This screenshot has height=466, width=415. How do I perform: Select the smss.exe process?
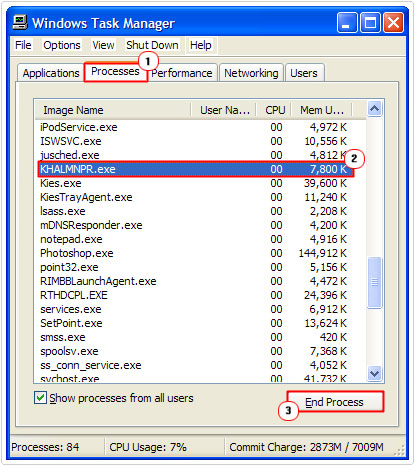tap(193, 337)
